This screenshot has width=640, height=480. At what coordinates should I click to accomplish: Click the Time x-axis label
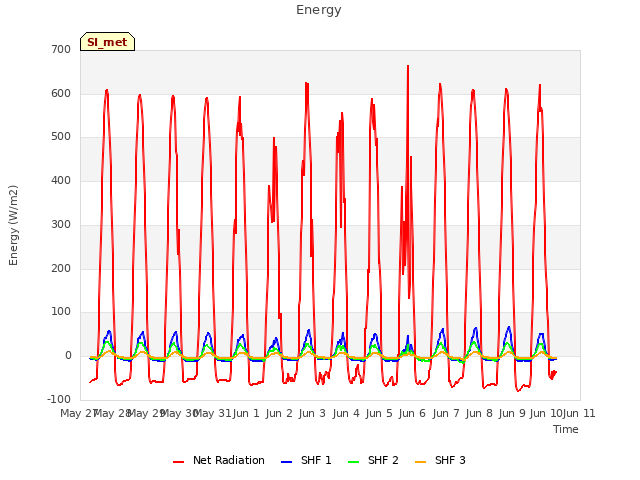point(566,429)
